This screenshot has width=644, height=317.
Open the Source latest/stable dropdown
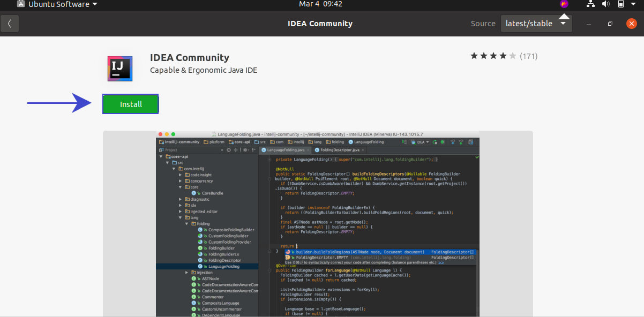536,24
